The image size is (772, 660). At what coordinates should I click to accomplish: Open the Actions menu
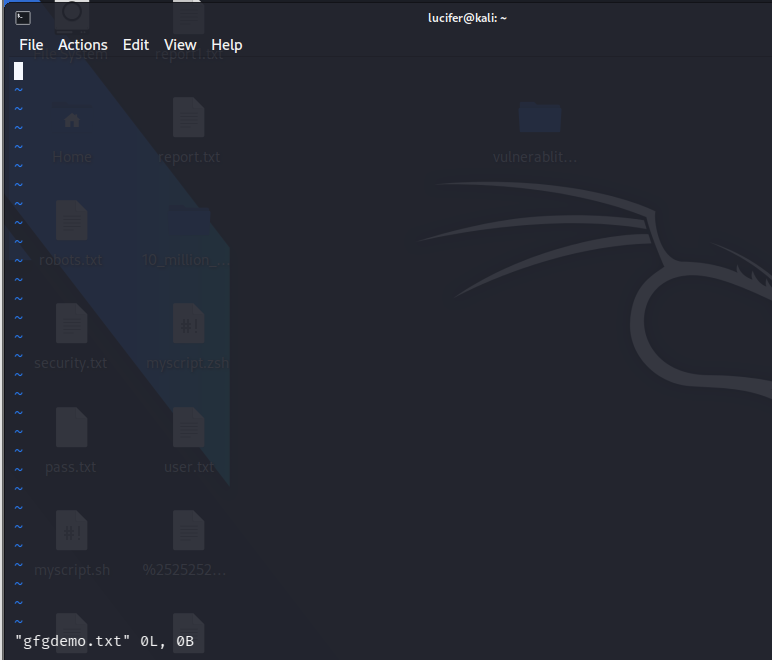click(x=83, y=45)
